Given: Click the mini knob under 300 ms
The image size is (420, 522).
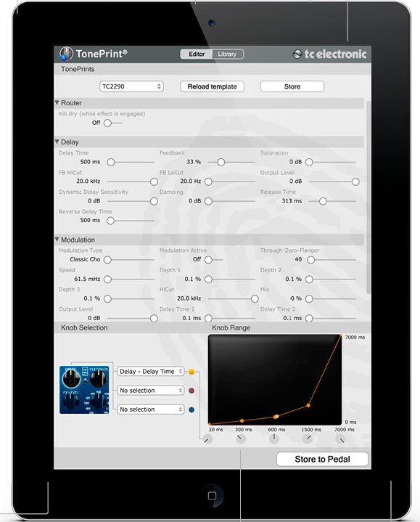Looking at the screenshot, I should tap(241, 439).
